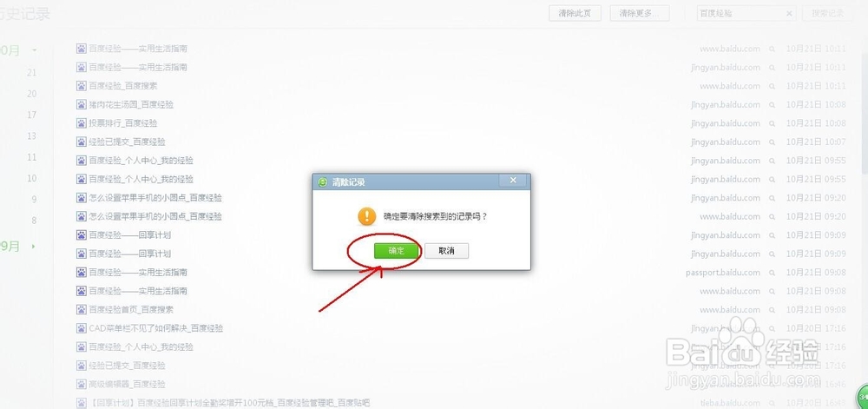Open 投票排行_百度经验 history entry
Screen dimensions: 868x409
(123, 122)
